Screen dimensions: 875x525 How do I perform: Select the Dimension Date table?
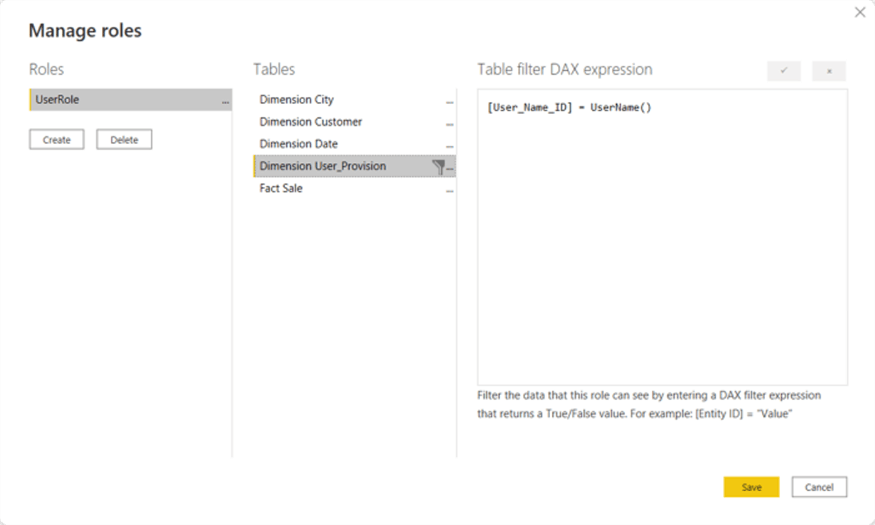(x=298, y=144)
